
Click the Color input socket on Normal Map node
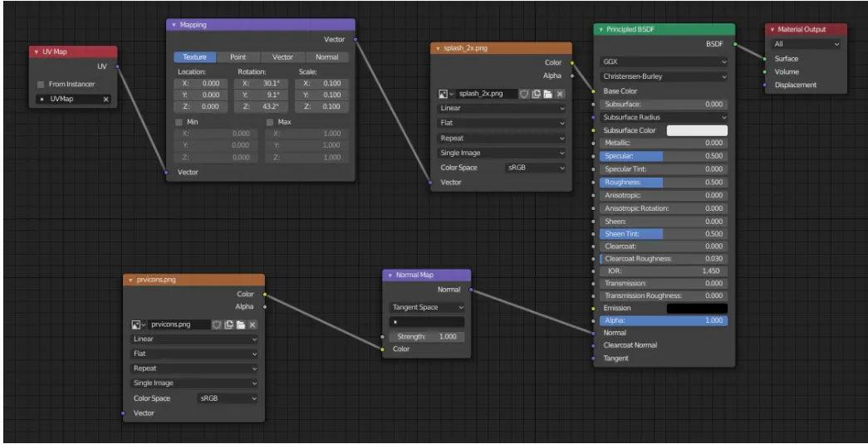[383, 349]
